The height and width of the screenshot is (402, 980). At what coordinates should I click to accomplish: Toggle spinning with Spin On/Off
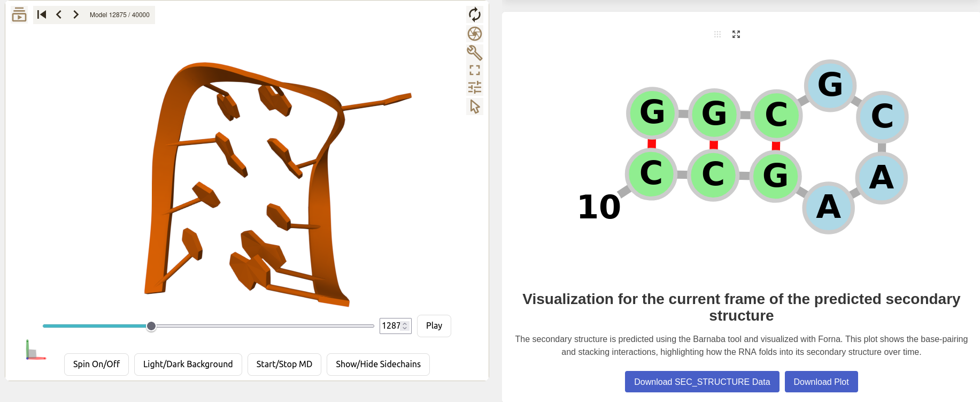tap(96, 364)
